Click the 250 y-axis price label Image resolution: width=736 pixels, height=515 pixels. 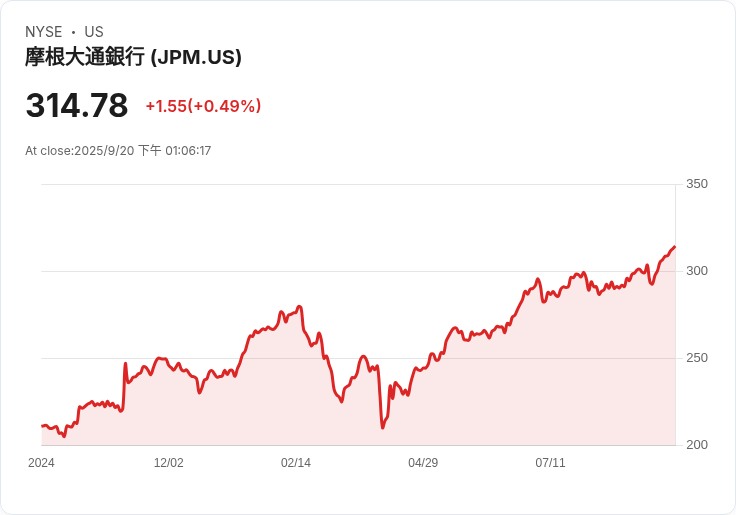tap(697, 358)
